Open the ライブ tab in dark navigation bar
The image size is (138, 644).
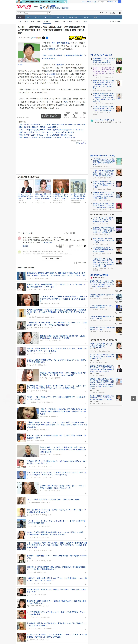(x=37, y=17)
